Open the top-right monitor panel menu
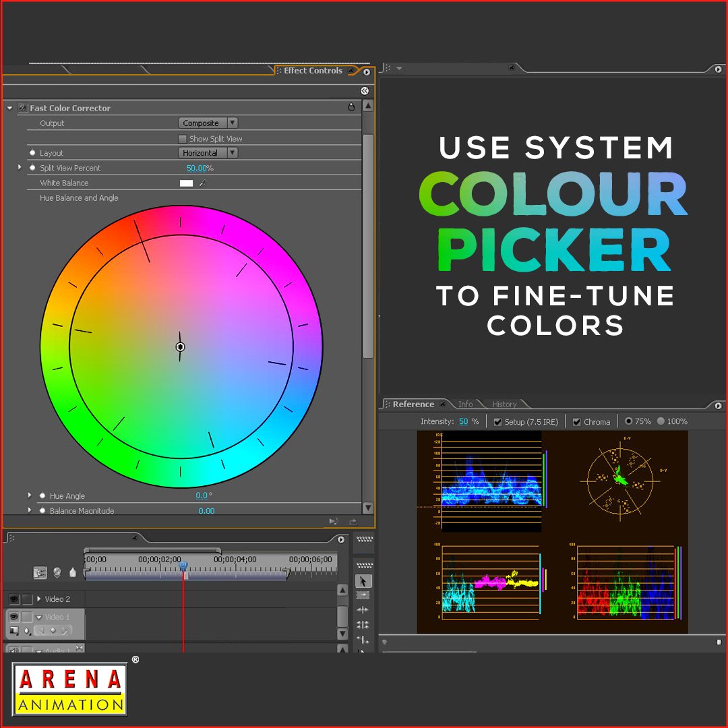 click(719, 69)
